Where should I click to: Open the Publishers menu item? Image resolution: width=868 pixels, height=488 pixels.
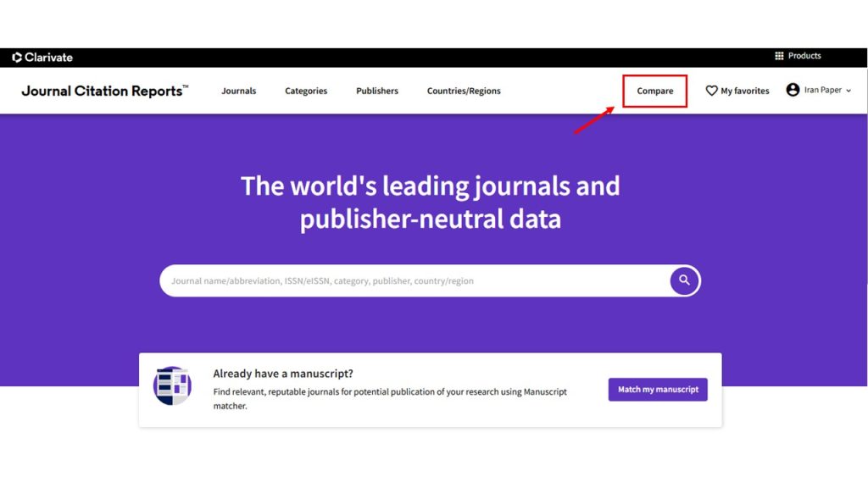(x=377, y=91)
